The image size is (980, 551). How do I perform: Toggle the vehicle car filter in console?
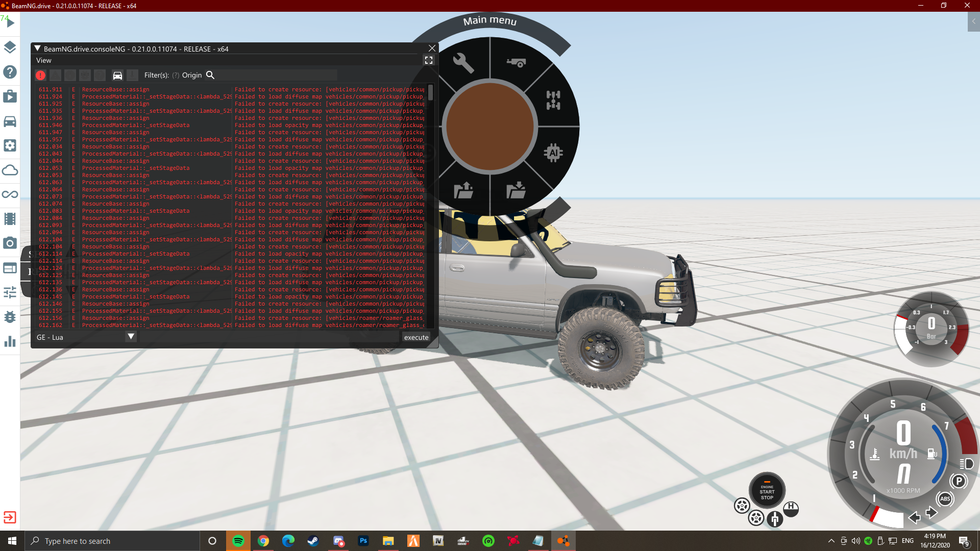(x=117, y=76)
